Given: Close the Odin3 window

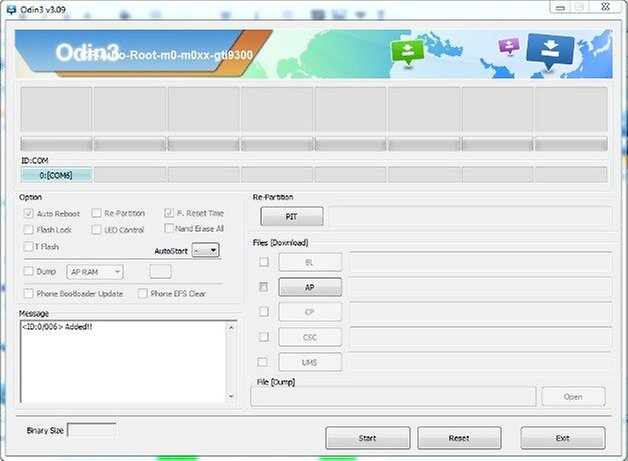Looking at the screenshot, I should point(606,7).
